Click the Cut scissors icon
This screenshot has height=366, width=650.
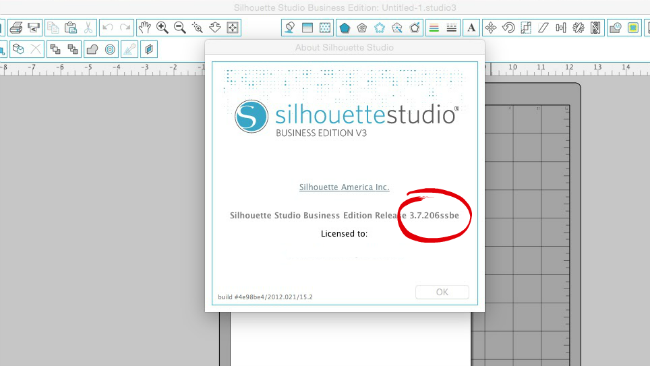[x=88, y=28]
